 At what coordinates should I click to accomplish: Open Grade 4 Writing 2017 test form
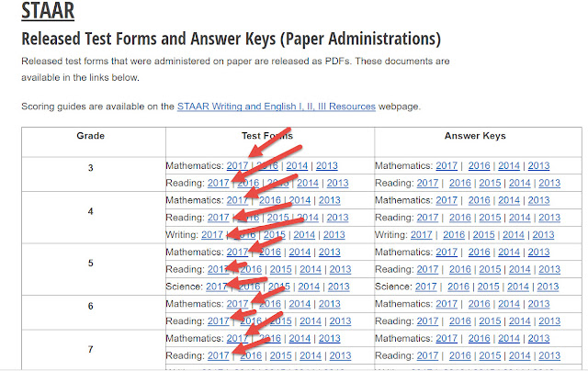point(212,234)
